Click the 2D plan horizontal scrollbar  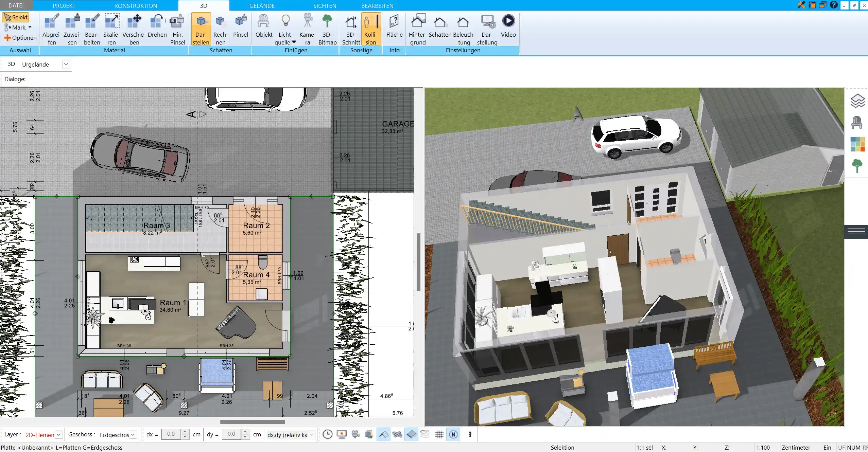[253, 422]
